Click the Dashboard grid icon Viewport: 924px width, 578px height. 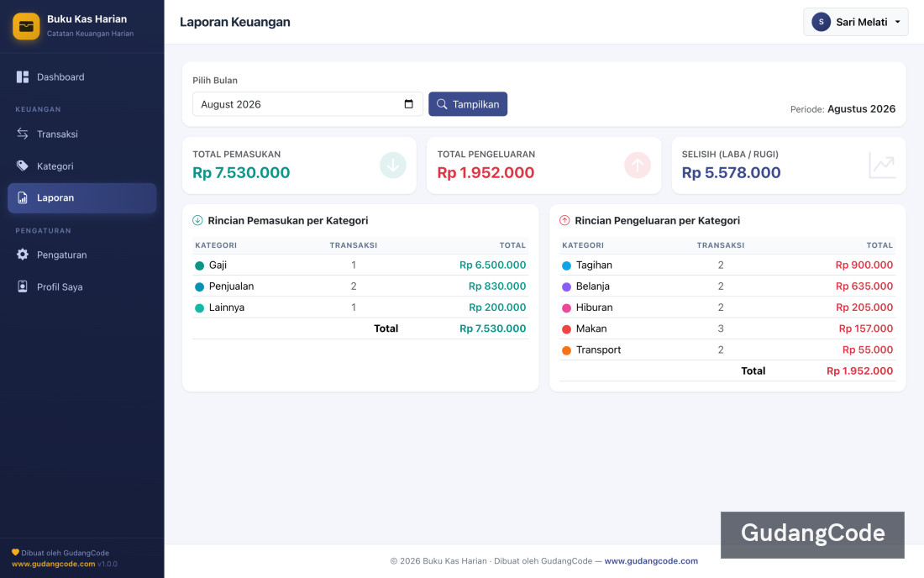click(x=23, y=77)
